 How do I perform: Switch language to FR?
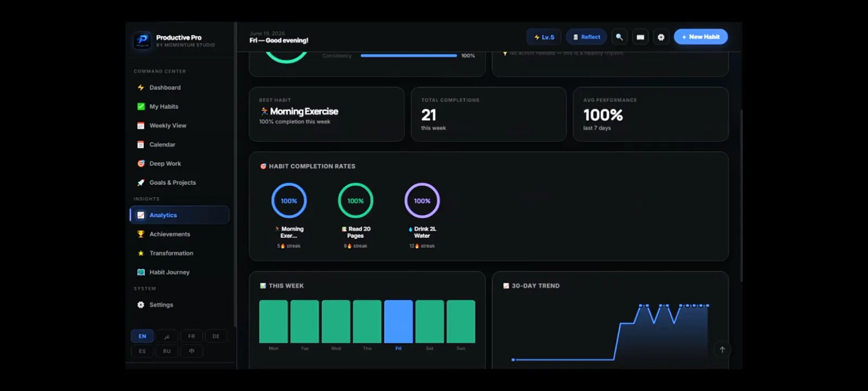(x=192, y=336)
